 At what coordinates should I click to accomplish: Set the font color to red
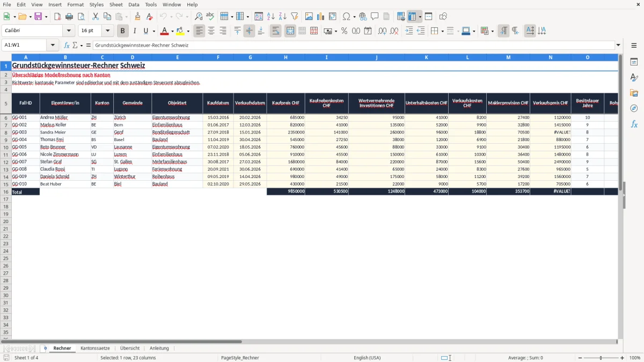165,31
